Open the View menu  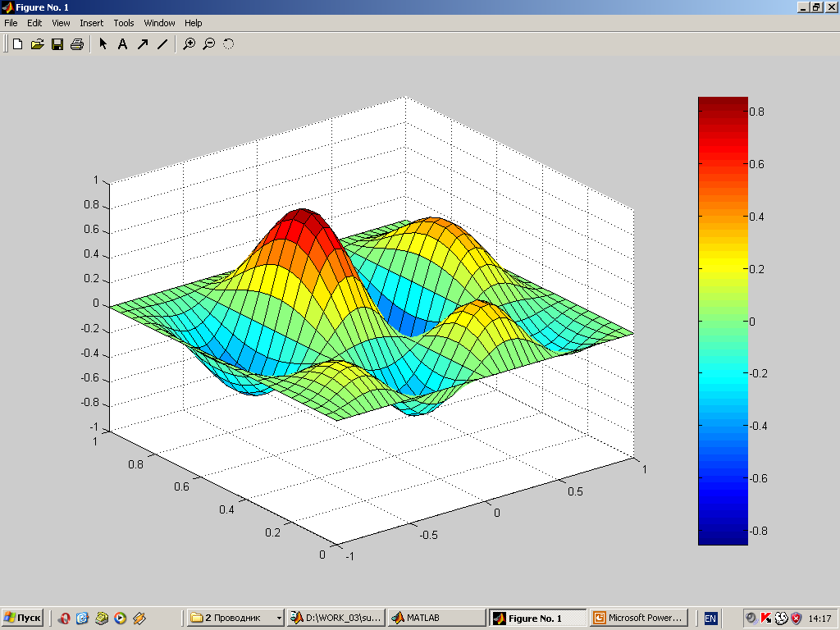click(x=61, y=23)
